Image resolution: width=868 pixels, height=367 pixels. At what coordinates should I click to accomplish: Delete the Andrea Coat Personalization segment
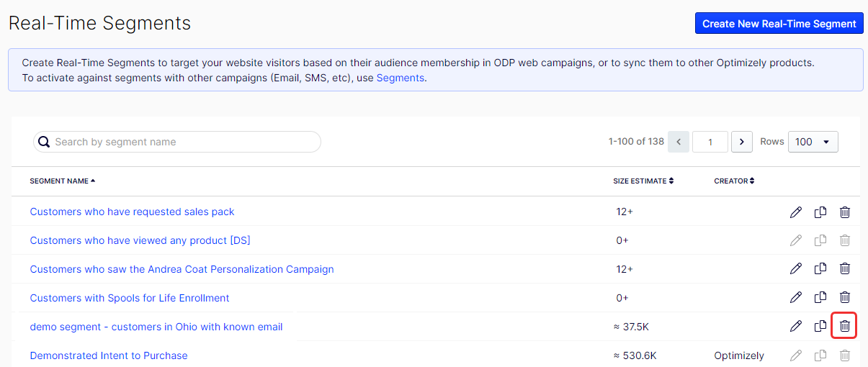(x=845, y=268)
